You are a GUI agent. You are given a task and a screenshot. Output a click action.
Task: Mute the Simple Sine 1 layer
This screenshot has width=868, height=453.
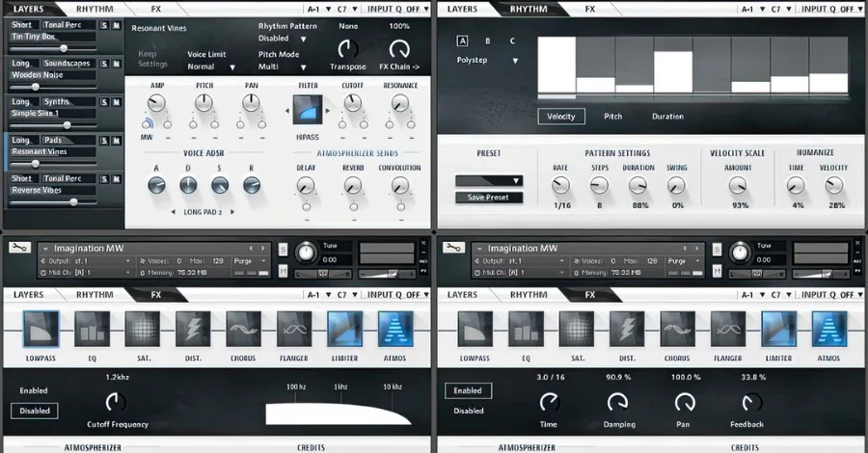[x=117, y=102]
